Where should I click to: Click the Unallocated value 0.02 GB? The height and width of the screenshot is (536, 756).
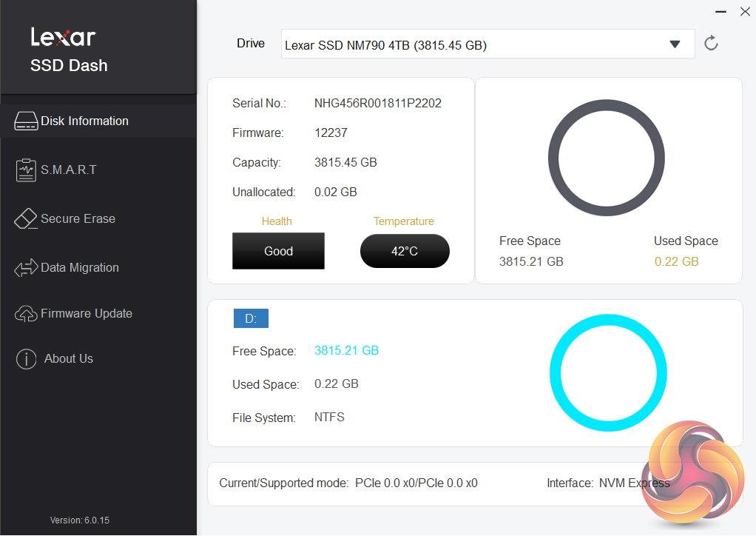click(x=336, y=192)
